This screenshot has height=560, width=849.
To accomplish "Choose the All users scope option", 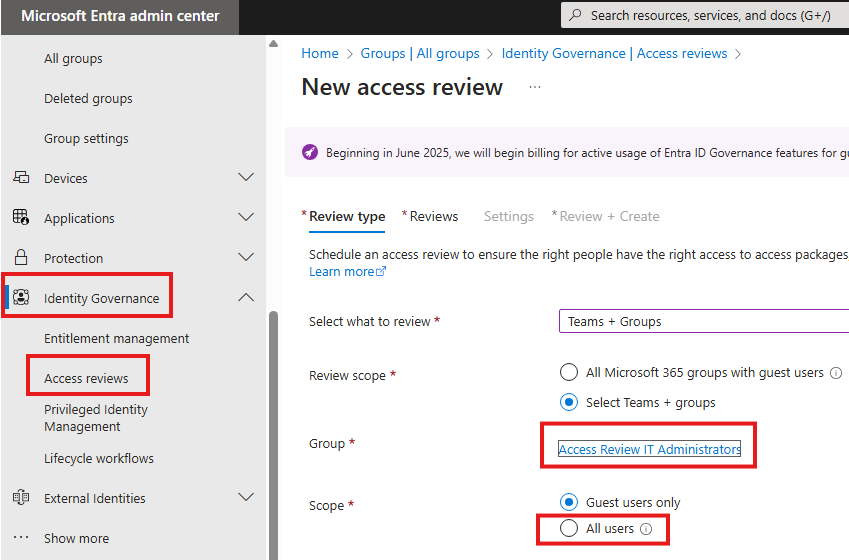I will pos(569,528).
